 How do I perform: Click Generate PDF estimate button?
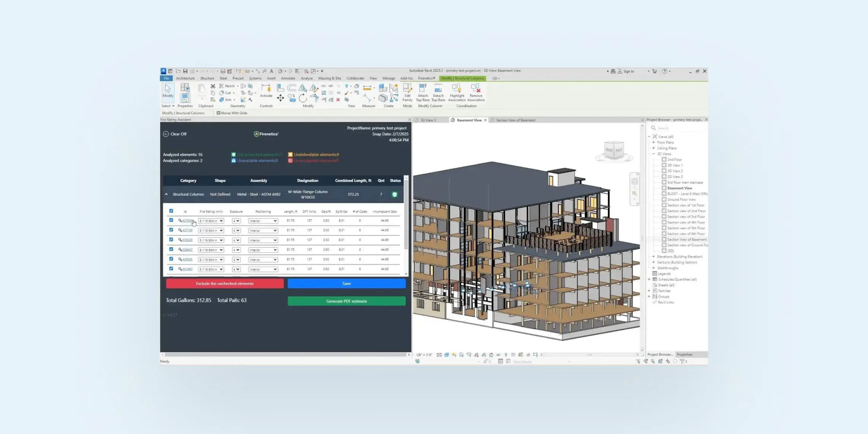(346, 301)
